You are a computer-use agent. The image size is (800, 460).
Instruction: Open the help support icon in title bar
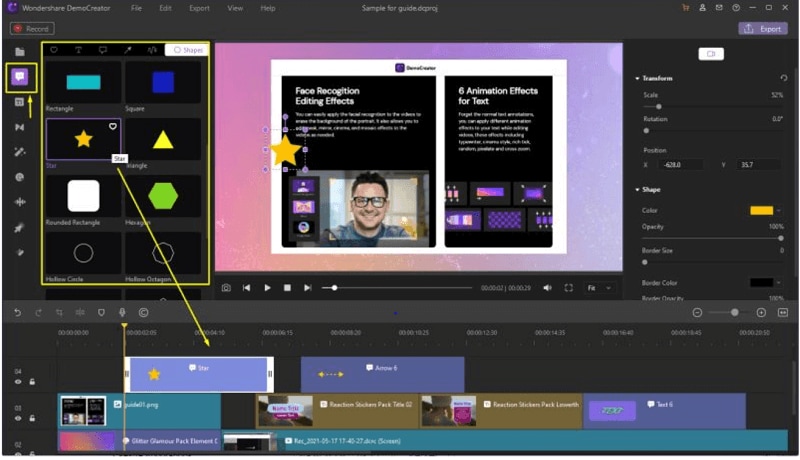(736, 8)
